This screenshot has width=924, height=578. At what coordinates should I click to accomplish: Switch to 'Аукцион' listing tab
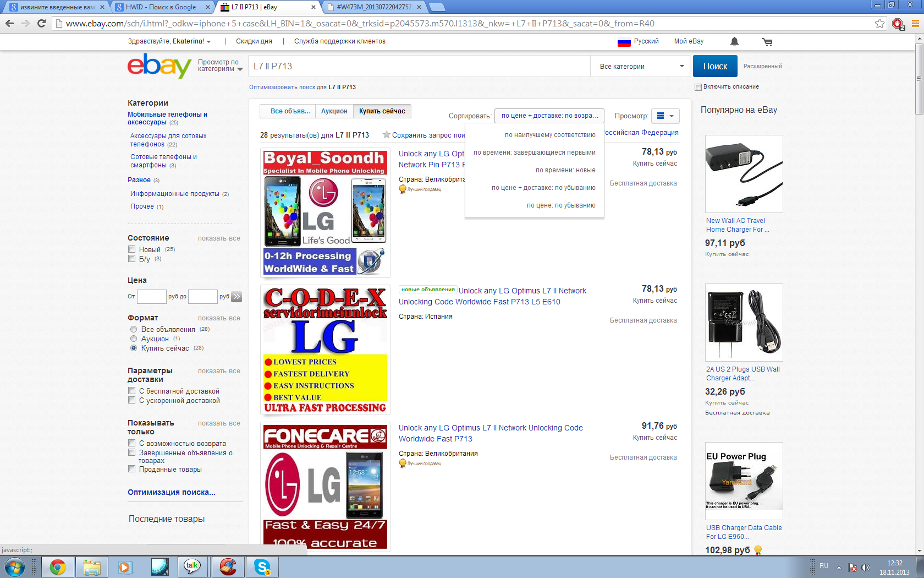pos(334,111)
